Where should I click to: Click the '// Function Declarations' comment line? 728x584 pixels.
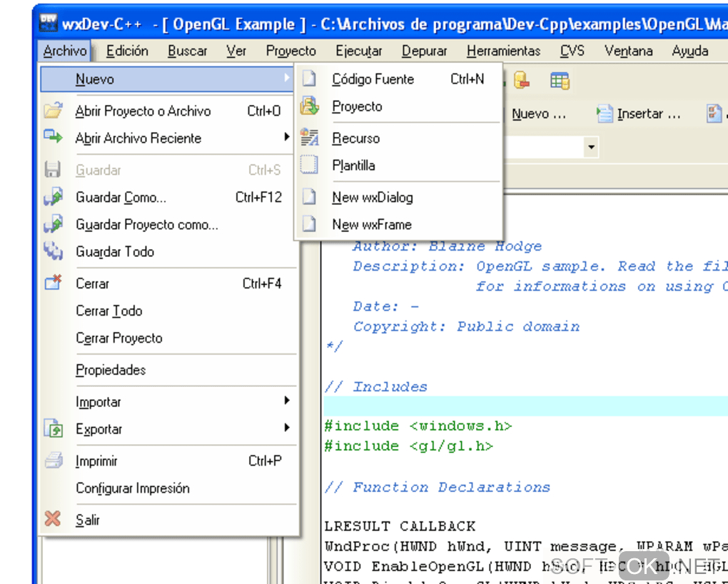point(438,488)
